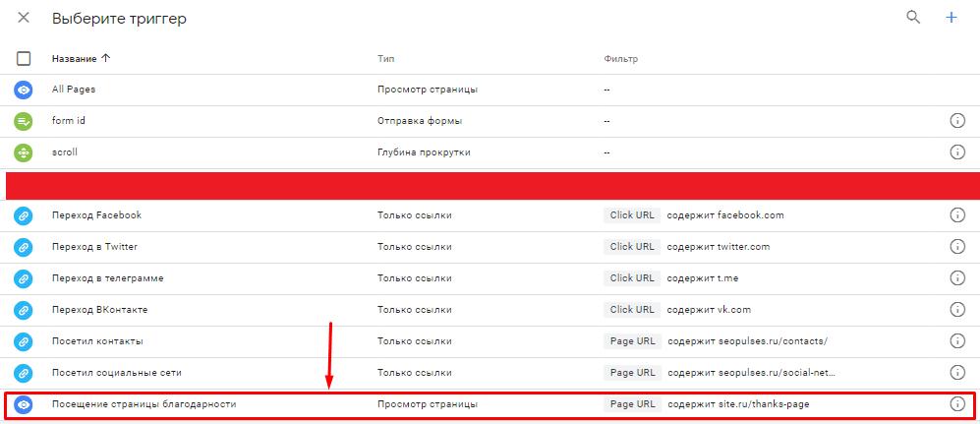
Task: Open info for scroll trigger
Action: [956, 152]
